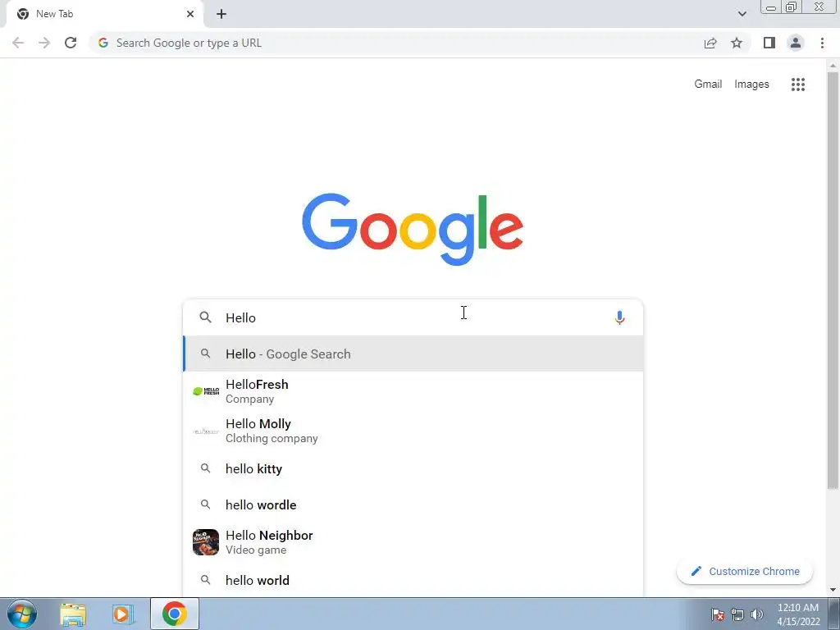This screenshot has width=840, height=630.
Task: Open Windows Explorer from the taskbar
Action: pos(73,614)
